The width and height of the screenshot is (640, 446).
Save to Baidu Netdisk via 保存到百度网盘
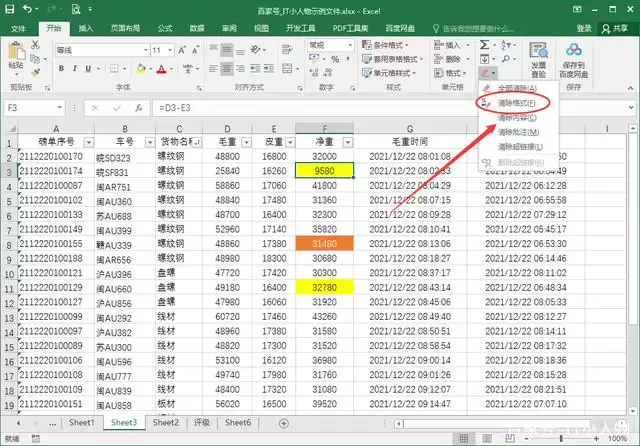(573, 60)
